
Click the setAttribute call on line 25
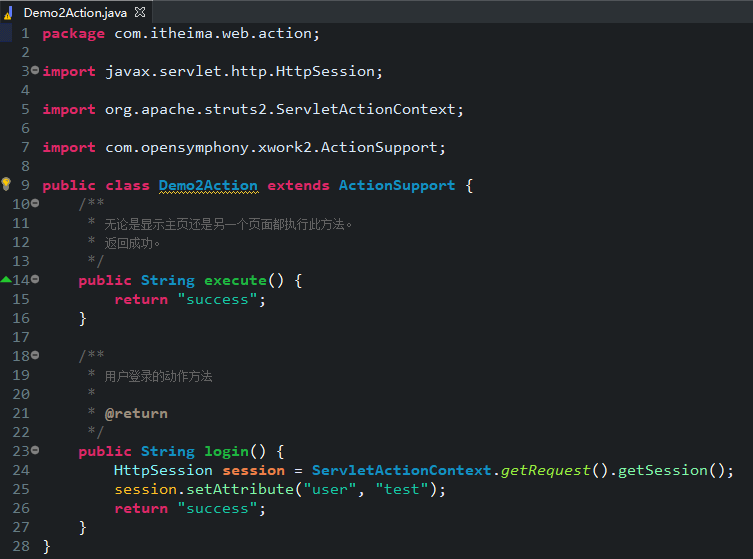point(240,489)
